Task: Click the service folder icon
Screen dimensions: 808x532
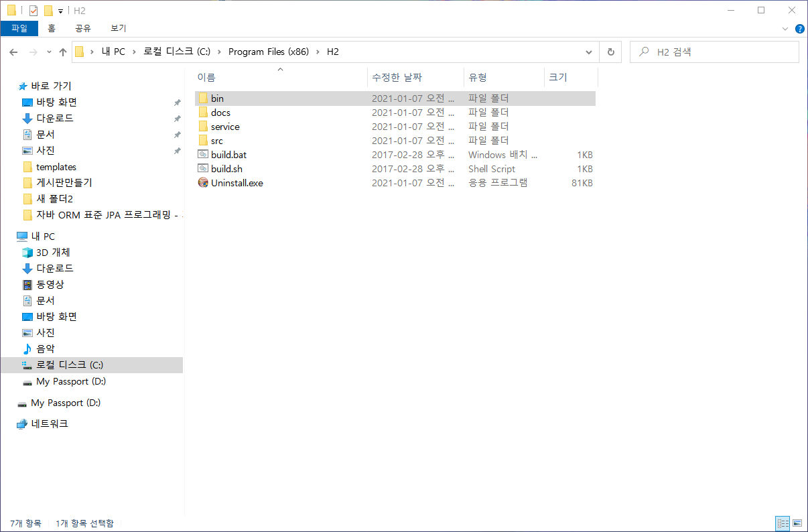Action: [203, 127]
